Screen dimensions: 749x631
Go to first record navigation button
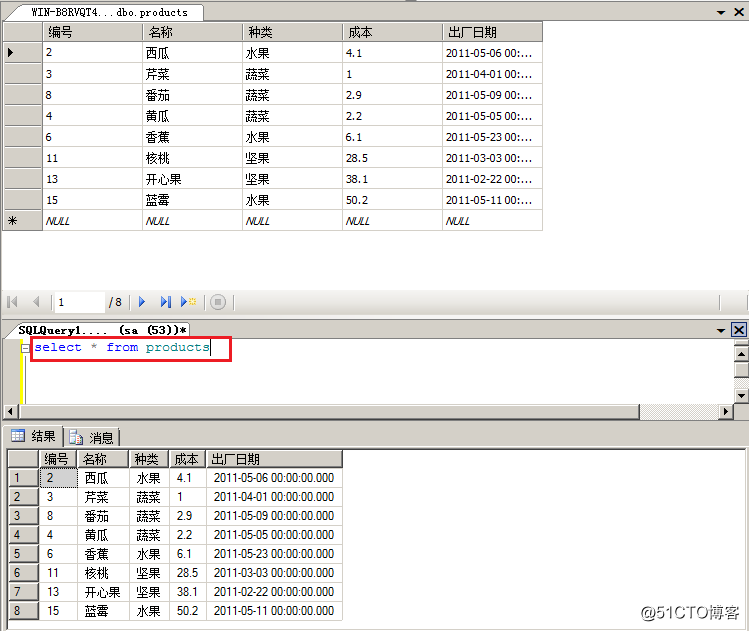coord(13,302)
